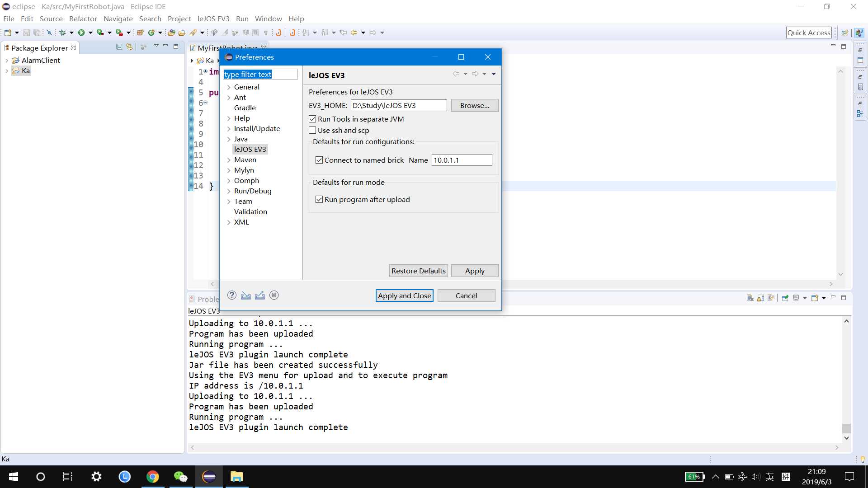Click the Oomph preference recorder icon
Viewport: 868px width, 488px height.
pos(274,295)
